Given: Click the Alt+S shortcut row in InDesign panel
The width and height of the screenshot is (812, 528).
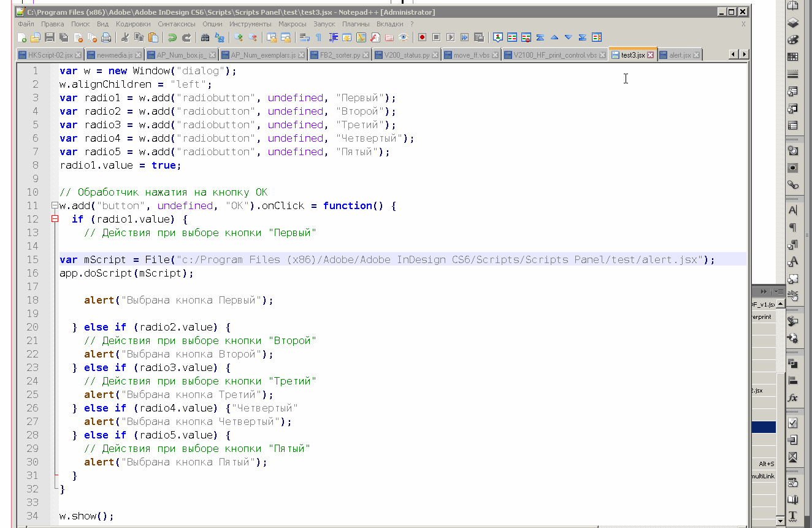Looking at the screenshot, I should 764,464.
